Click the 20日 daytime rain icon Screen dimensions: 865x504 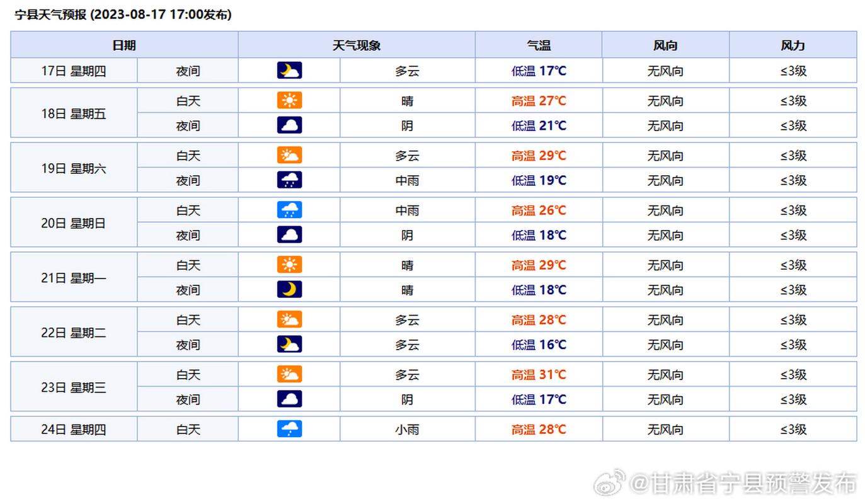[289, 210]
